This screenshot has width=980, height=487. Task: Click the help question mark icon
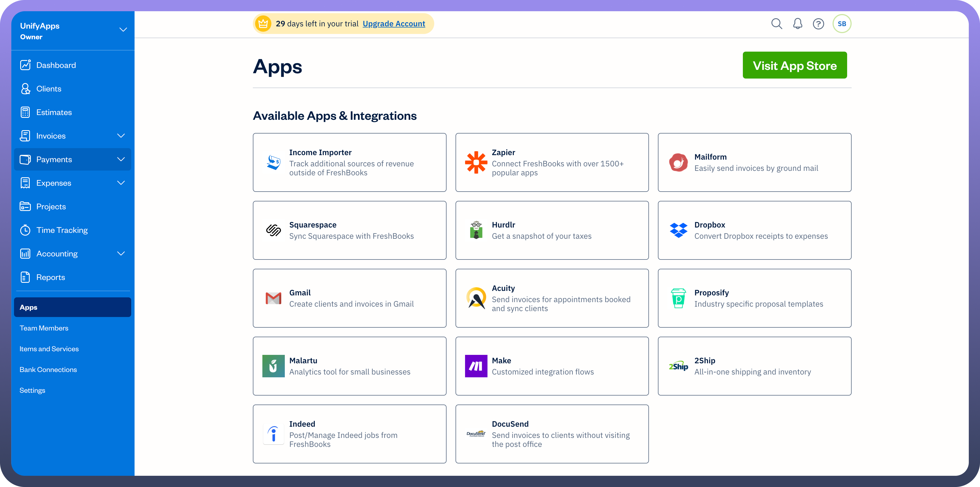click(x=818, y=24)
